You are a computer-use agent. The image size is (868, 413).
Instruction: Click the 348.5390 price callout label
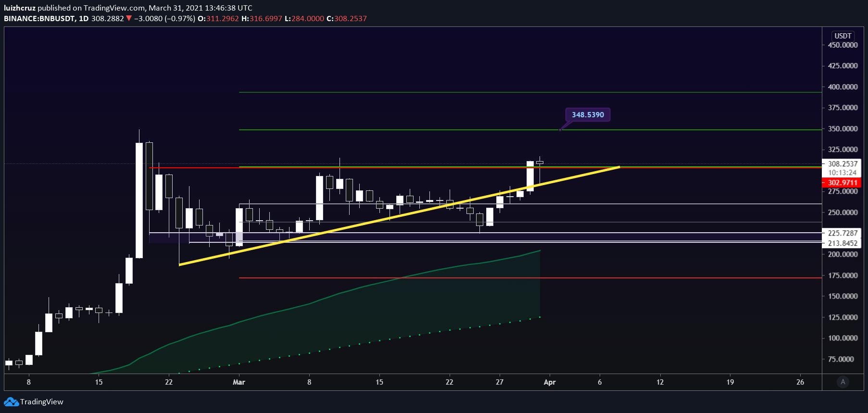pos(588,115)
